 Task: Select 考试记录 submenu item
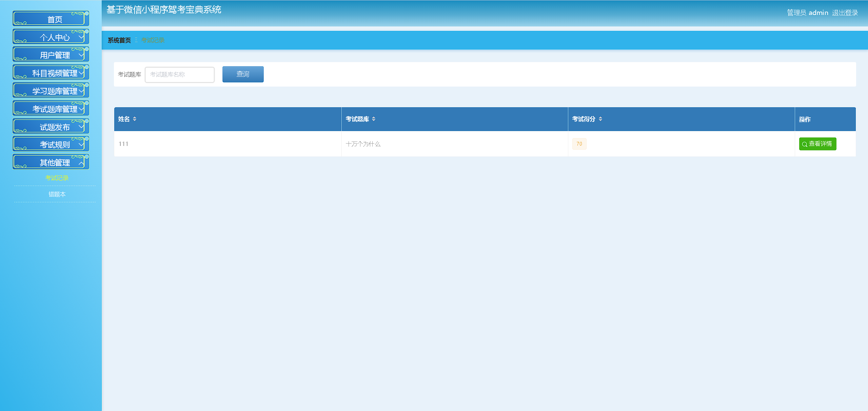pyautogui.click(x=57, y=178)
